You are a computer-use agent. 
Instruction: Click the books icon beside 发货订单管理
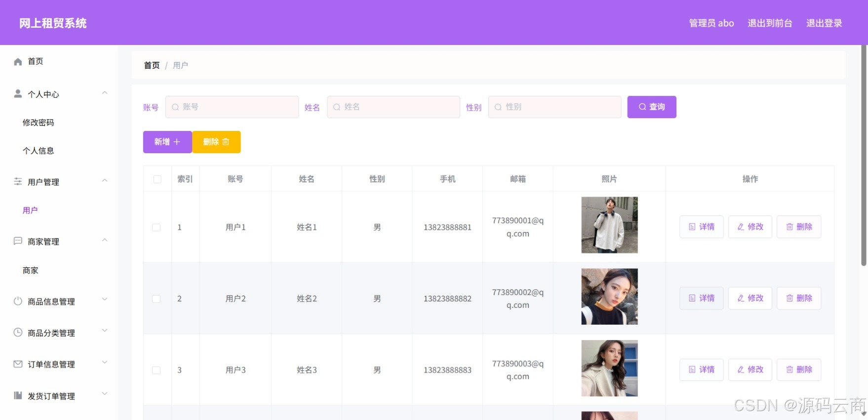18,395
